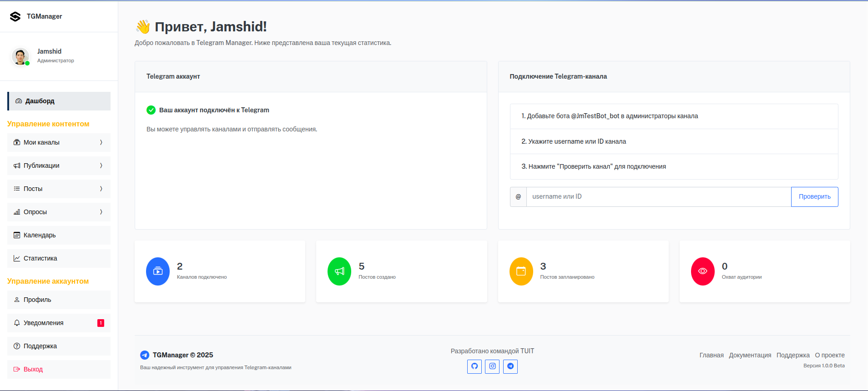Click the Календарь calendar icon

[x=17, y=235]
